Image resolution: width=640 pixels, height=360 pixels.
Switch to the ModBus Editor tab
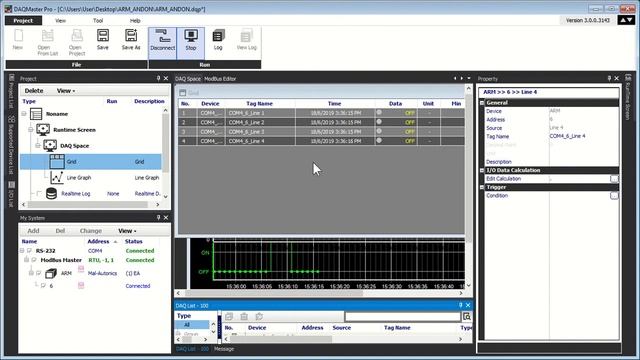click(x=220, y=79)
